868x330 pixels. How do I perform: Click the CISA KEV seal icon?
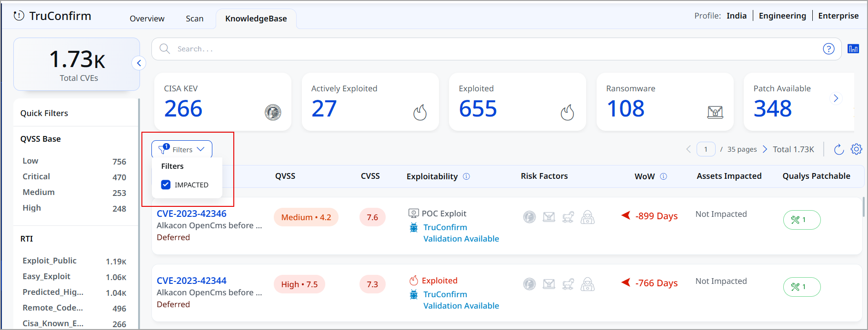point(273,112)
